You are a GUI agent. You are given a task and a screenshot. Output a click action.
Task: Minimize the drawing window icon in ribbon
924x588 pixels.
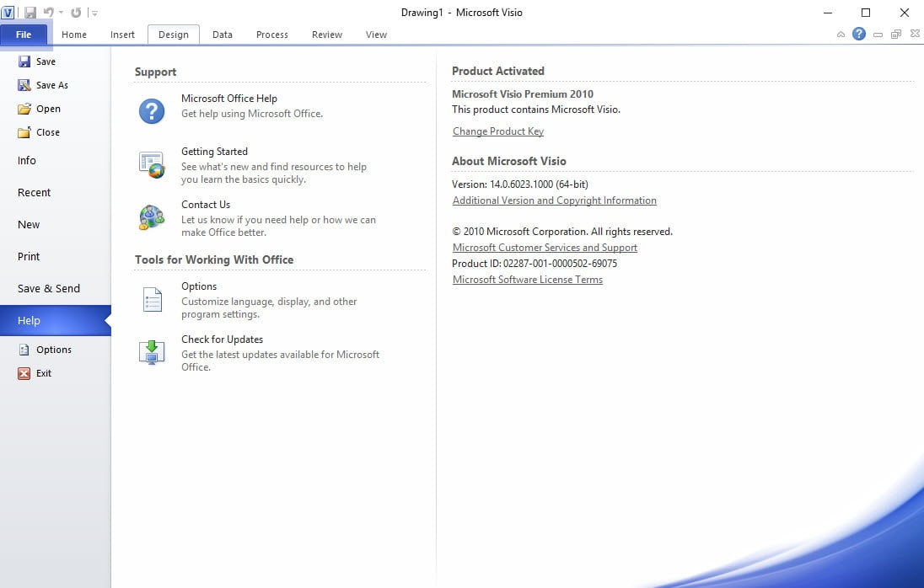(x=878, y=35)
